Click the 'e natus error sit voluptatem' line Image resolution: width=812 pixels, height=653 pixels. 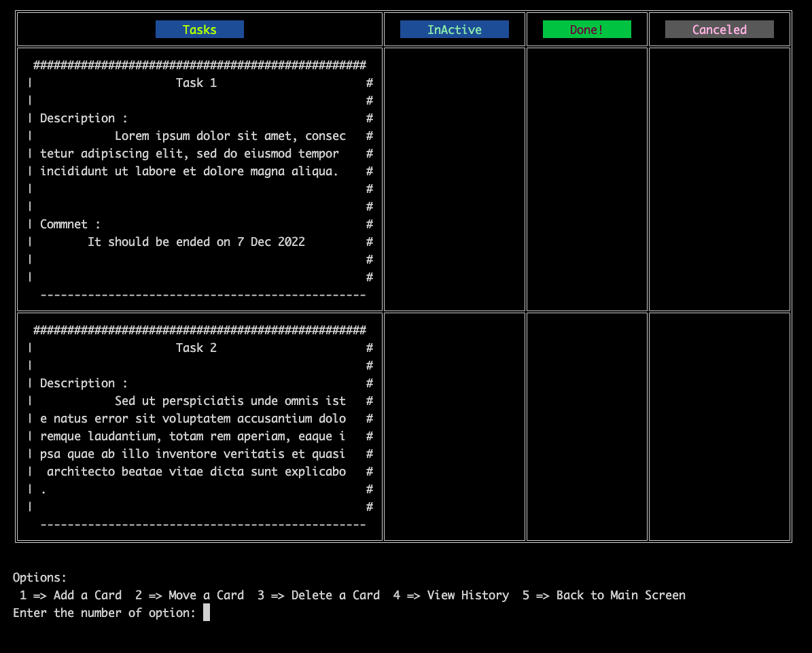(193, 419)
